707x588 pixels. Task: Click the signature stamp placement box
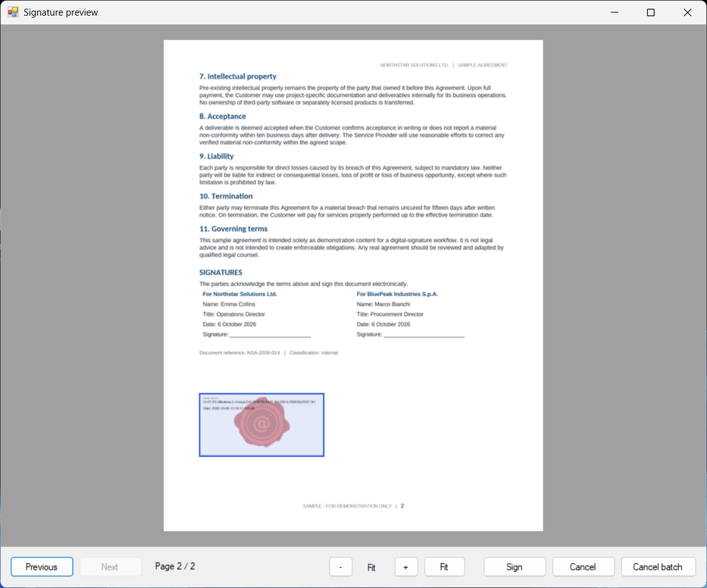[262, 425]
